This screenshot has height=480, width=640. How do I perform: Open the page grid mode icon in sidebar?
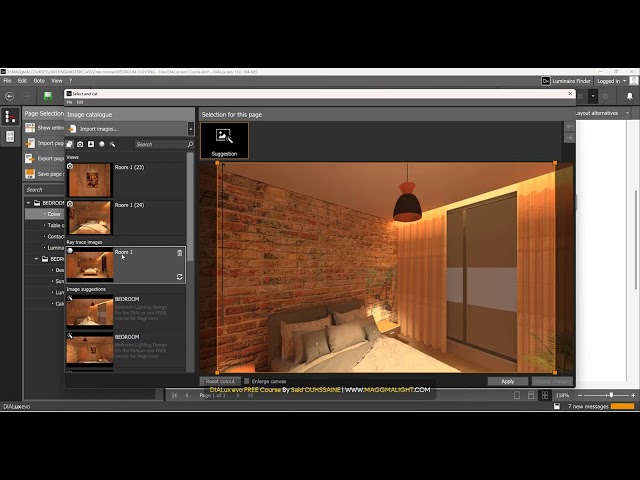10,136
